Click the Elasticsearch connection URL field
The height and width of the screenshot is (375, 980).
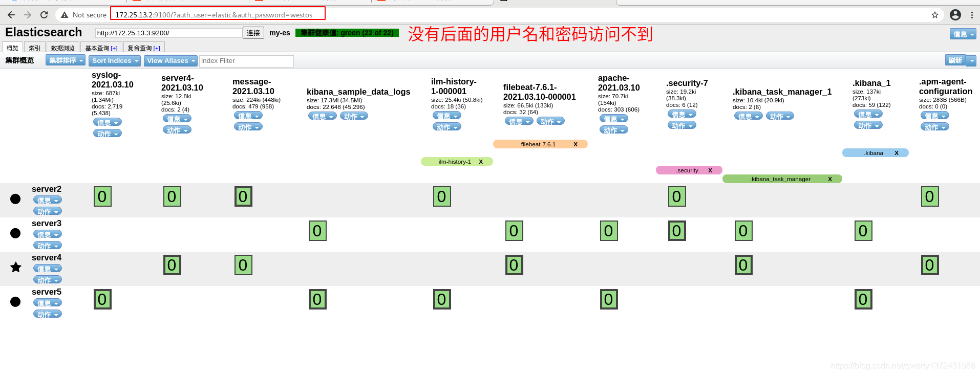tap(168, 33)
